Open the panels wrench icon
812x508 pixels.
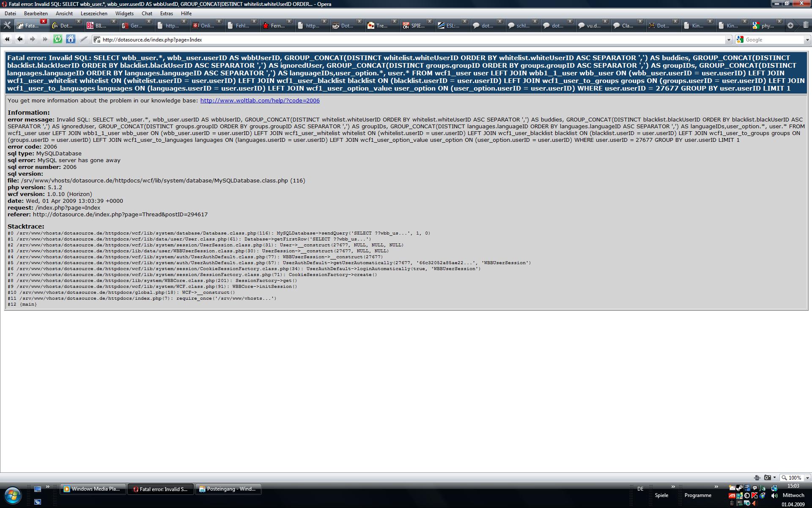[7, 25]
